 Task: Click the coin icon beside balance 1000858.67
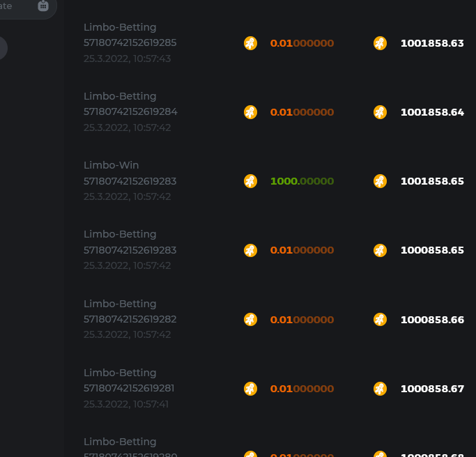coord(380,388)
